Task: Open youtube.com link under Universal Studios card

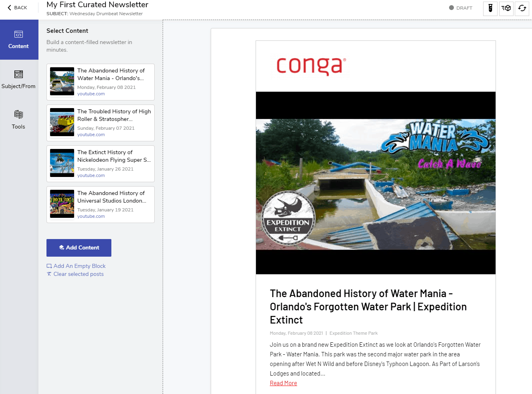Action: tap(91, 216)
